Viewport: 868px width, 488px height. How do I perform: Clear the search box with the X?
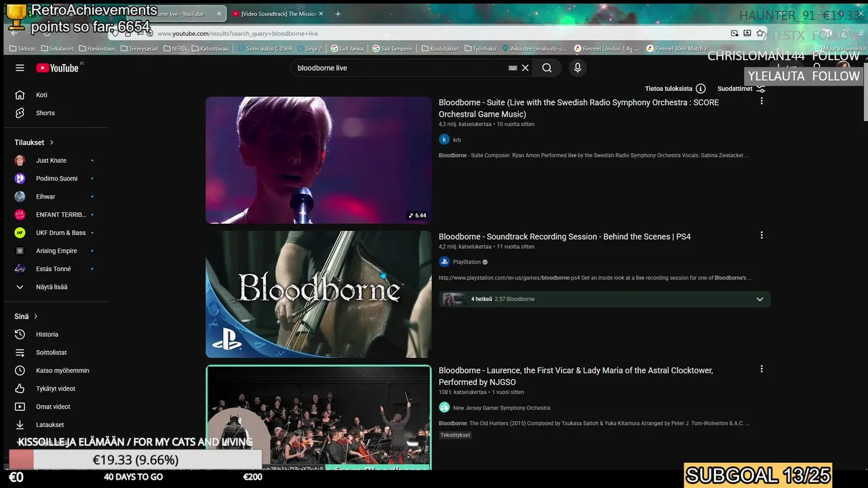pos(525,68)
